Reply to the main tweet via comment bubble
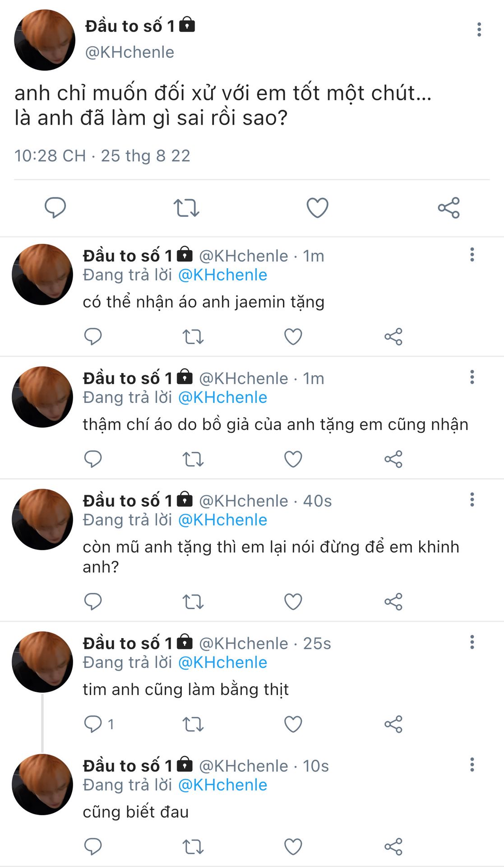The image size is (504, 867). pyautogui.click(x=55, y=208)
